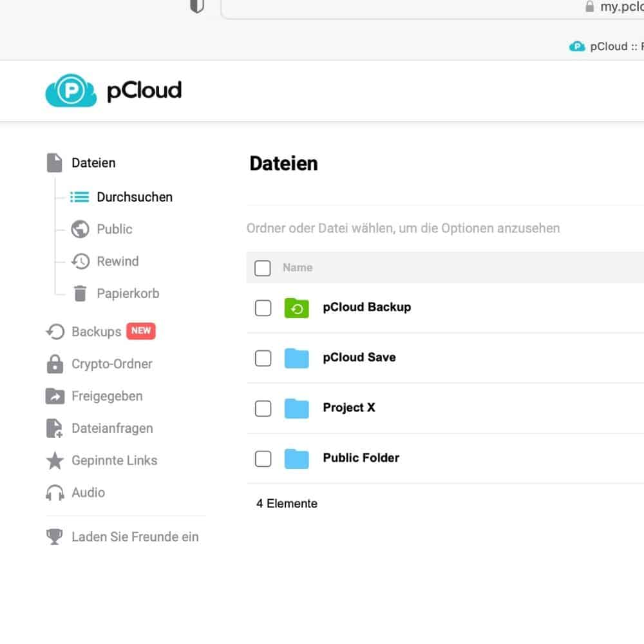This screenshot has height=644, width=644.
Task: Check the pCloud Backup row checkbox
Action: (x=263, y=308)
